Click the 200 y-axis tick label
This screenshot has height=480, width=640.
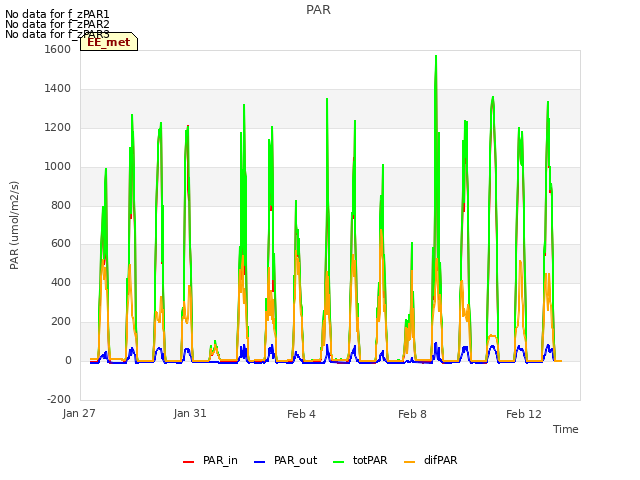(61, 322)
